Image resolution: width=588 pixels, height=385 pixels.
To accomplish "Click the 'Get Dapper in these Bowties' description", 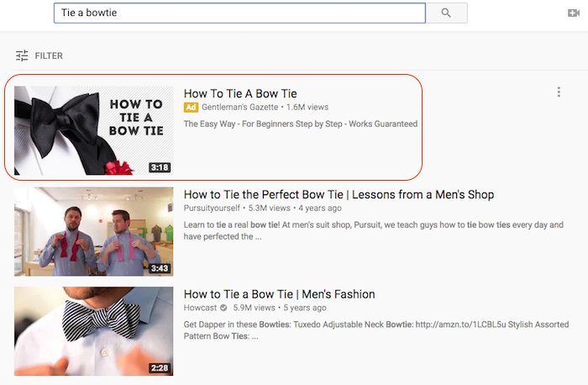I will pyautogui.click(x=376, y=330).
